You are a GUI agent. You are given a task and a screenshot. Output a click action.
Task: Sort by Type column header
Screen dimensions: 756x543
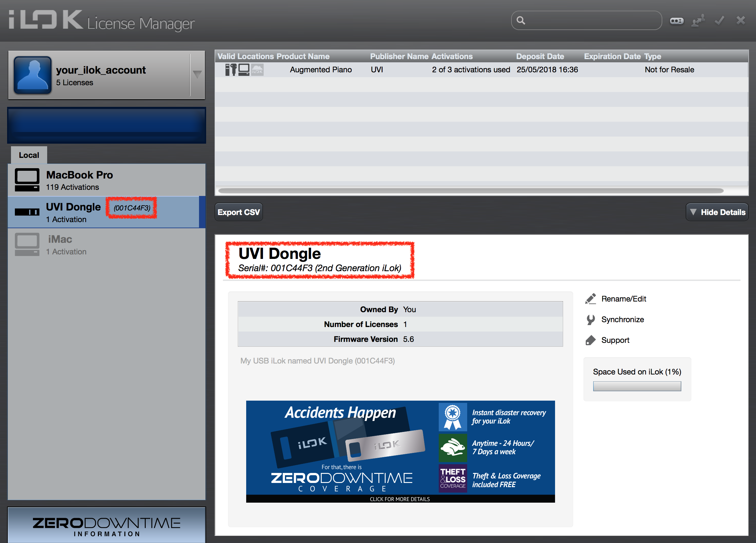pos(652,56)
